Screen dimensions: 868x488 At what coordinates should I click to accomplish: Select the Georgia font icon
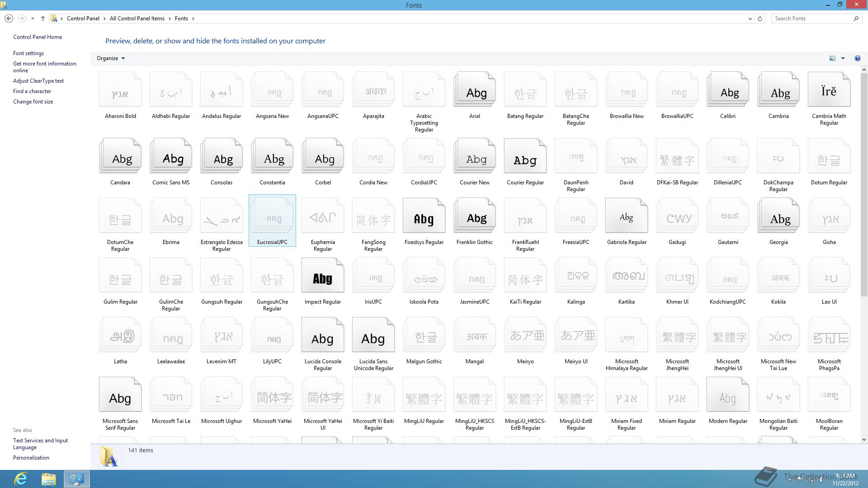click(x=778, y=216)
